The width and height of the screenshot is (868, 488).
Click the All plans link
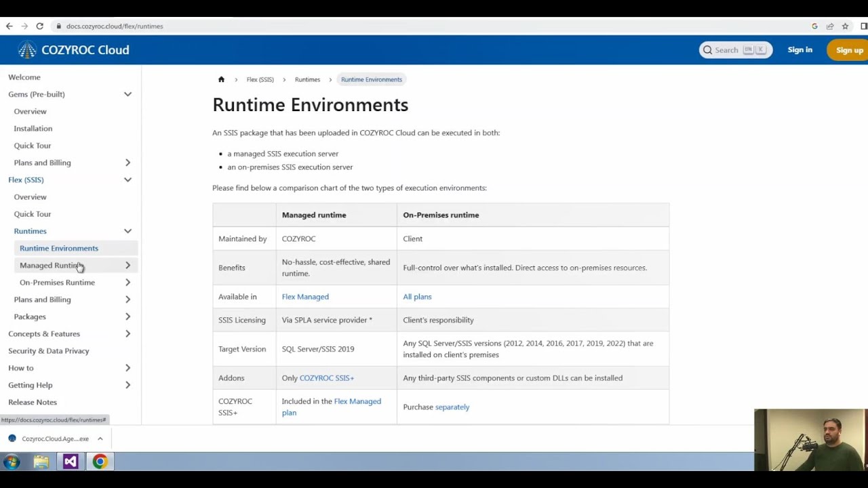[417, 297]
